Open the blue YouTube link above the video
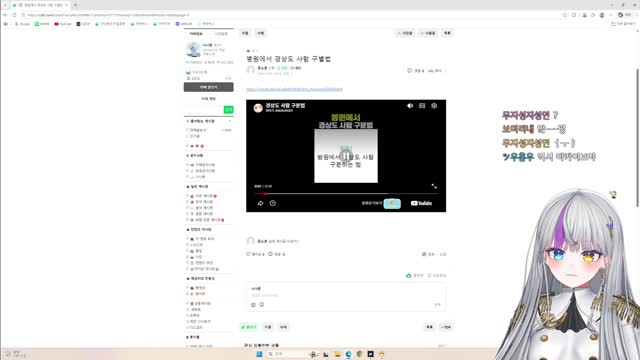 pyautogui.click(x=294, y=89)
